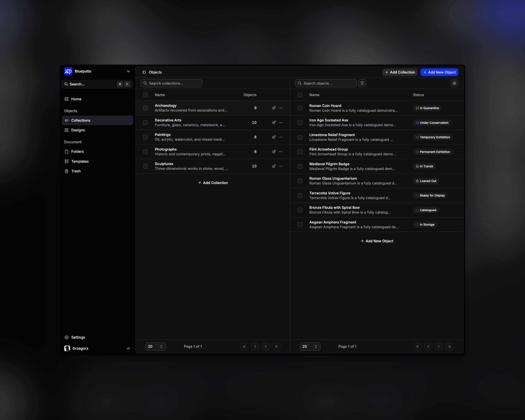Open Templates in the sidebar

(97, 161)
